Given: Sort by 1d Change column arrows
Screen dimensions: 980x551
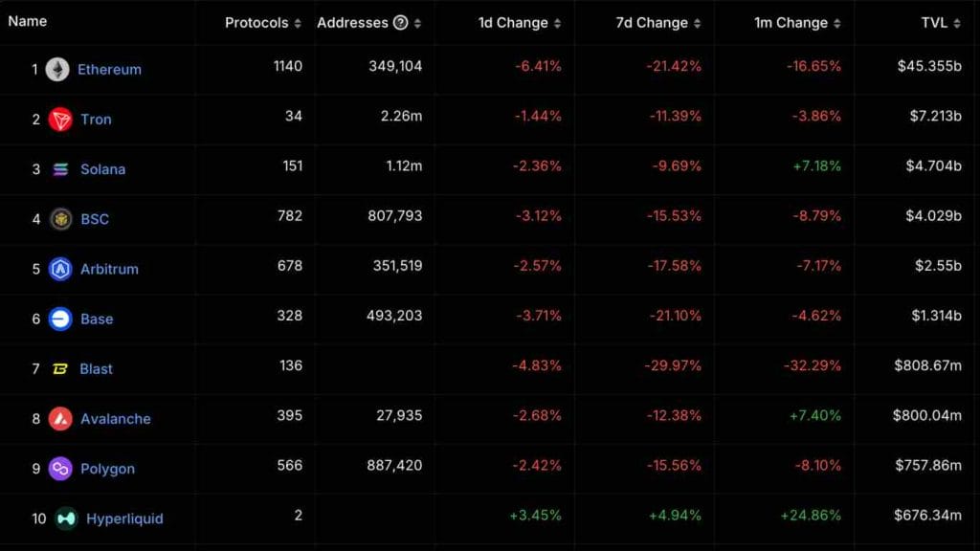Looking at the screenshot, I should (x=558, y=23).
